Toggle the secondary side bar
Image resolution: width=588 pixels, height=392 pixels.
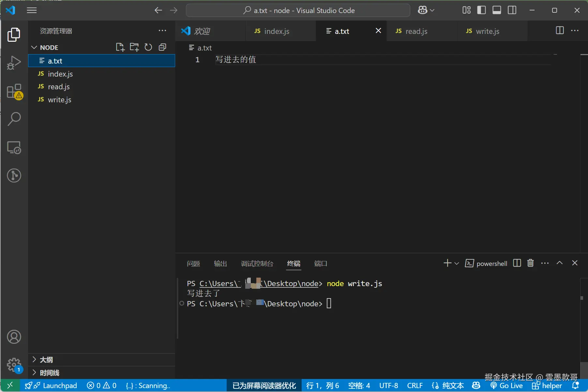pyautogui.click(x=512, y=10)
